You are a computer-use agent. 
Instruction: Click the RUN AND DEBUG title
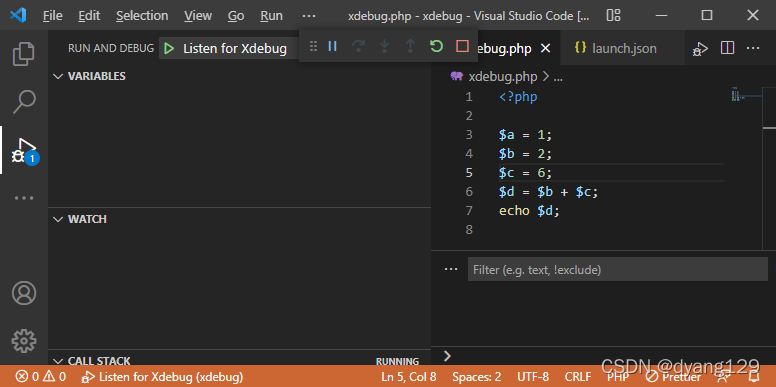111,48
